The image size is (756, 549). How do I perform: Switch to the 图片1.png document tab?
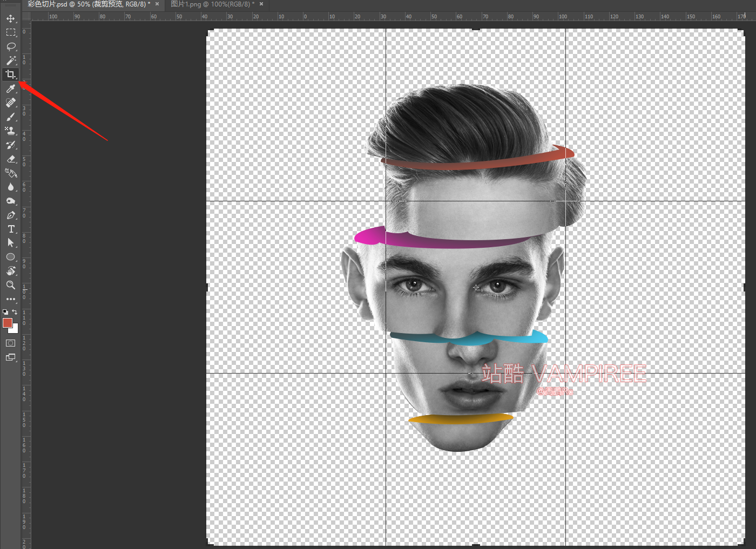[212, 4]
